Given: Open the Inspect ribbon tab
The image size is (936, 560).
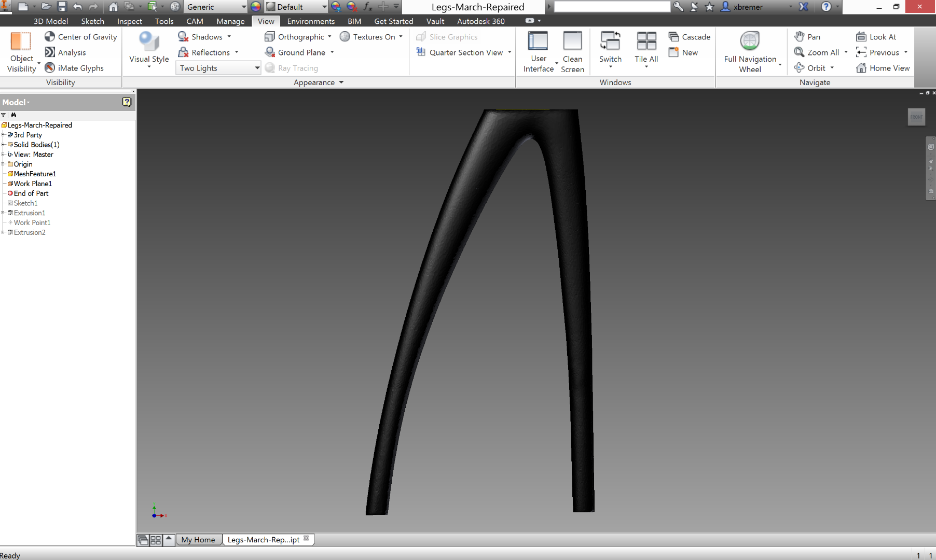Looking at the screenshot, I should tap(130, 21).
